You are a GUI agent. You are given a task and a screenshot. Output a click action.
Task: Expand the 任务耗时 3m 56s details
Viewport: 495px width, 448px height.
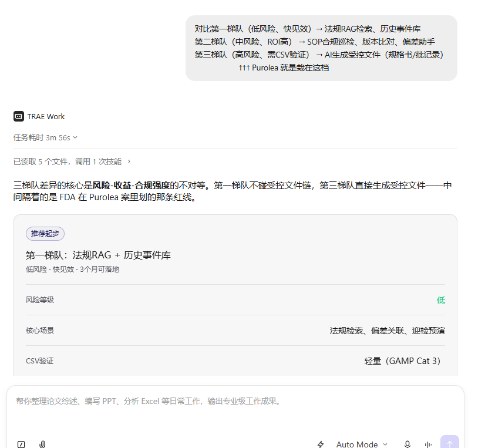click(45, 137)
